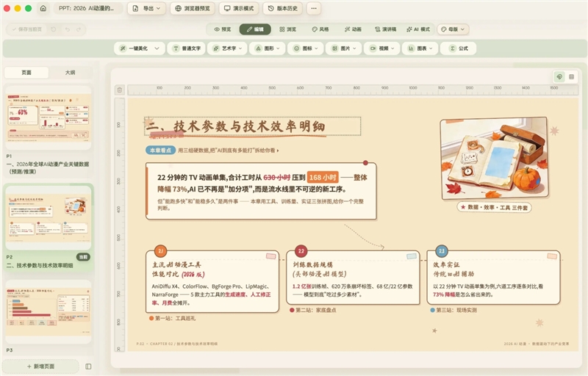The image size is (588, 376).
Task: Click the 效率实证 card heading
Action: tap(453, 270)
